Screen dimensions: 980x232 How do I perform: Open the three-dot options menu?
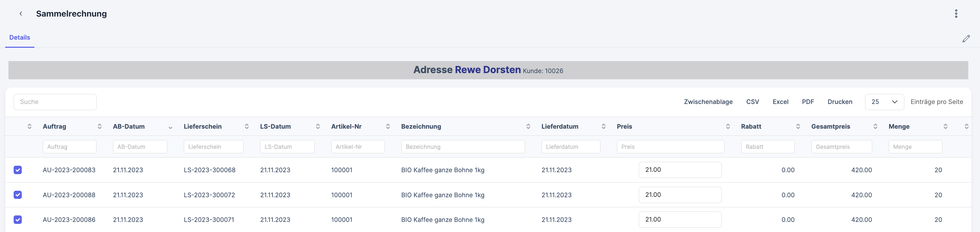tap(956, 14)
